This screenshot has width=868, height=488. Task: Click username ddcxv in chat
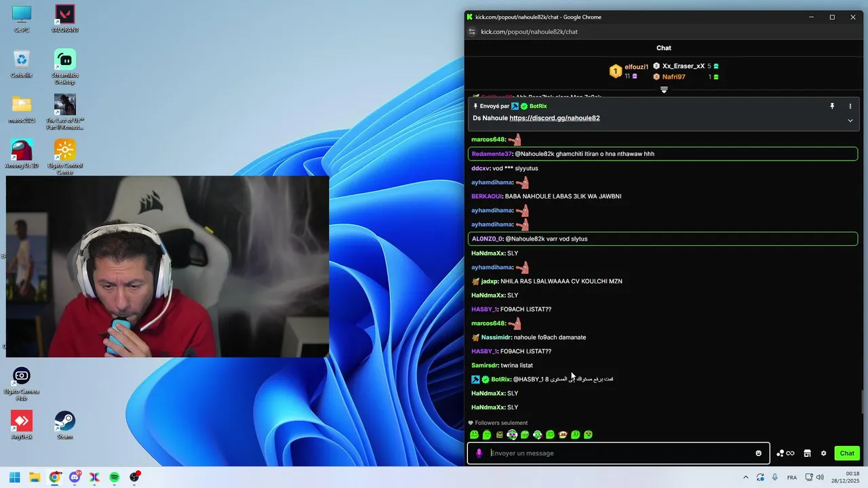coord(480,168)
